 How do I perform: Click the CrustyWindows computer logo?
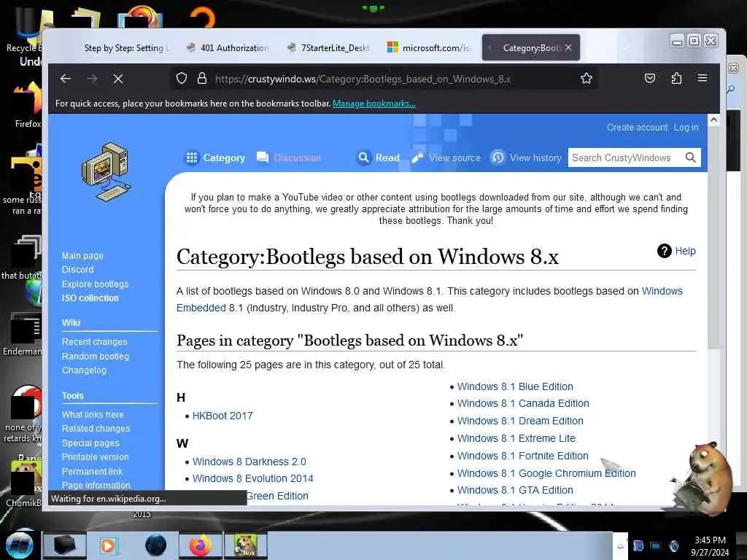coord(107,172)
